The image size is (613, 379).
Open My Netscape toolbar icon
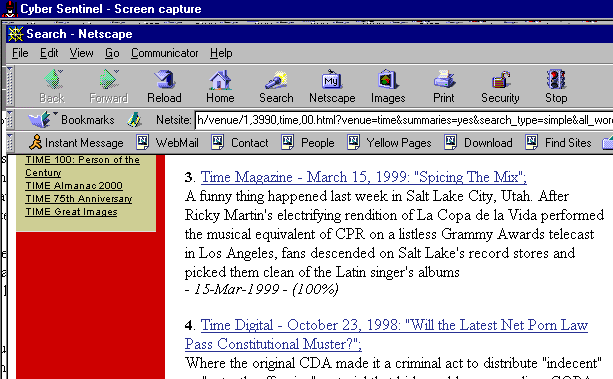332,86
